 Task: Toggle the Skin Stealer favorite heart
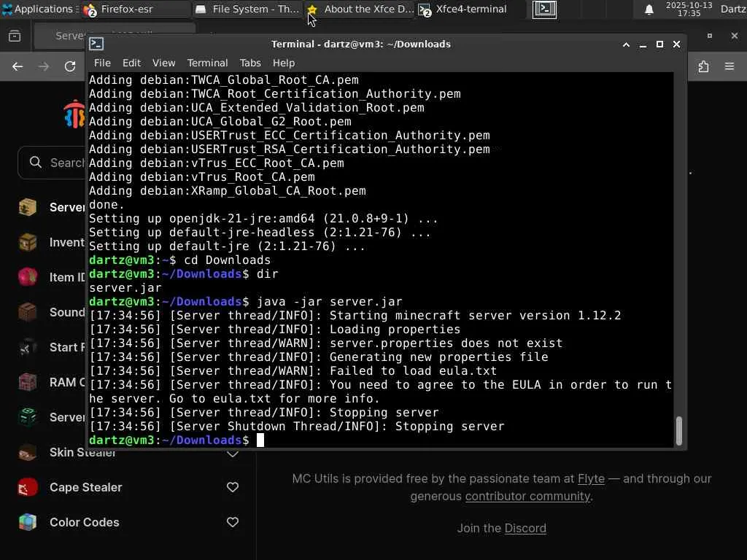tap(233, 454)
